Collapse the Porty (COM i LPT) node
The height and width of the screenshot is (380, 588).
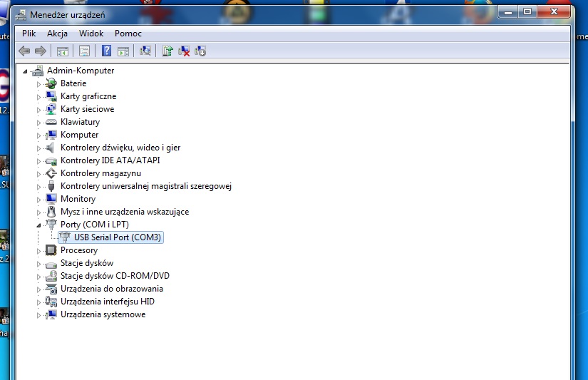coord(39,225)
